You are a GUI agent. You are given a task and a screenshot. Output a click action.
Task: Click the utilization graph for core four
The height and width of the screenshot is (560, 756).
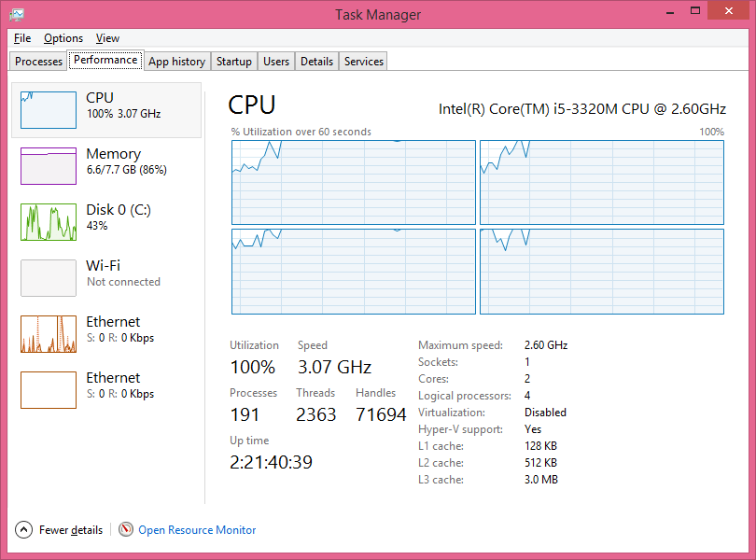[x=601, y=271]
